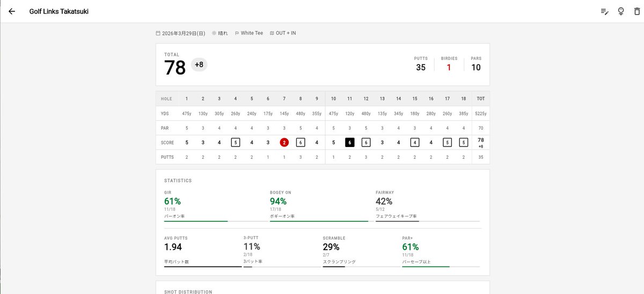Click the GIR 61% statistic
The height and width of the screenshot is (294, 644).
click(172, 202)
